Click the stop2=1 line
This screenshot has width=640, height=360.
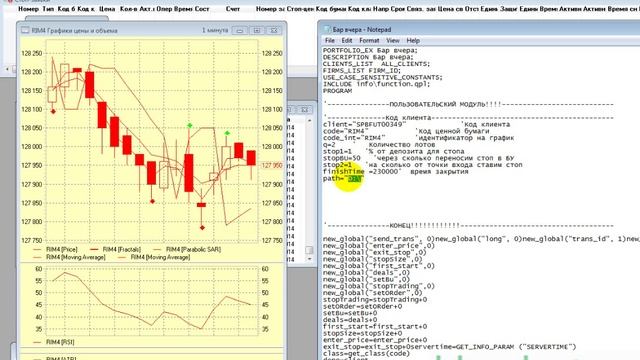[422, 165]
